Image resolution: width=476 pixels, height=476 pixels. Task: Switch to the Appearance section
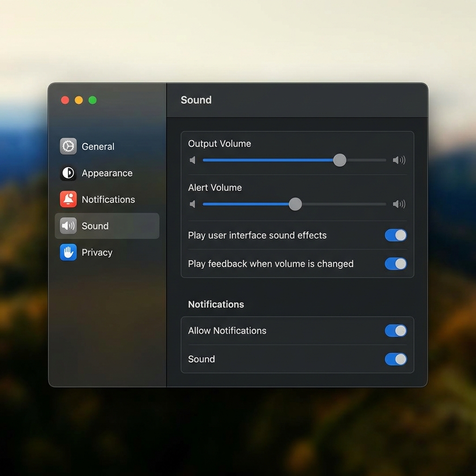tap(107, 173)
